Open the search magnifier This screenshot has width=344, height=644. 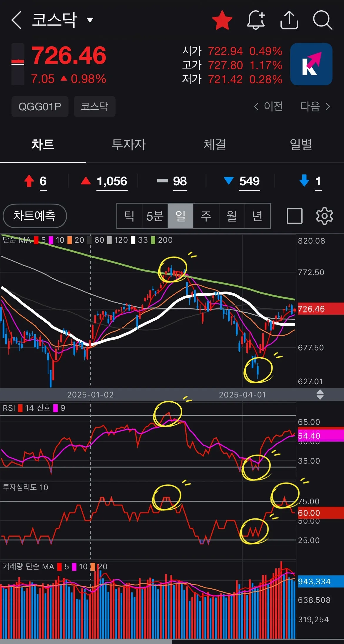click(x=323, y=20)
